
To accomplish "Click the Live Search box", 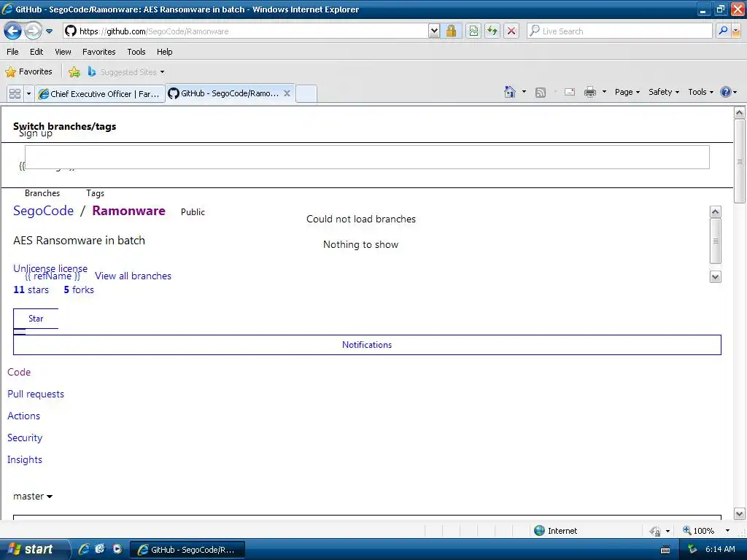I will 619,31.
